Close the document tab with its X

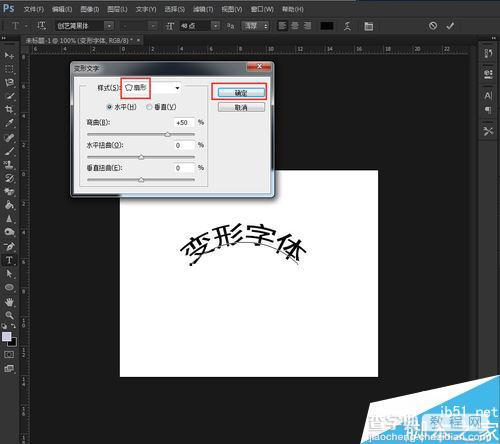pos(139,40)
